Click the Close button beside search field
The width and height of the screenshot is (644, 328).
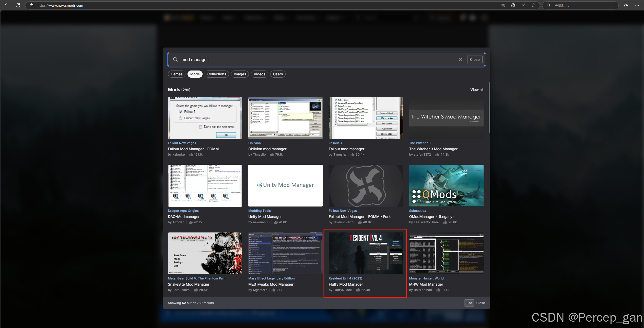pos(475,60)
